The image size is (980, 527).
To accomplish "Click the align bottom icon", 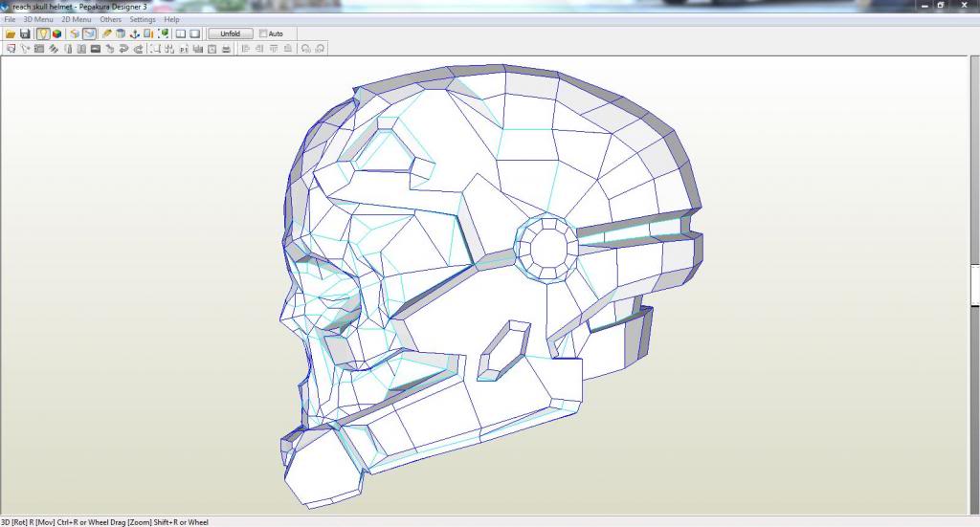I will tap(287, 49).
